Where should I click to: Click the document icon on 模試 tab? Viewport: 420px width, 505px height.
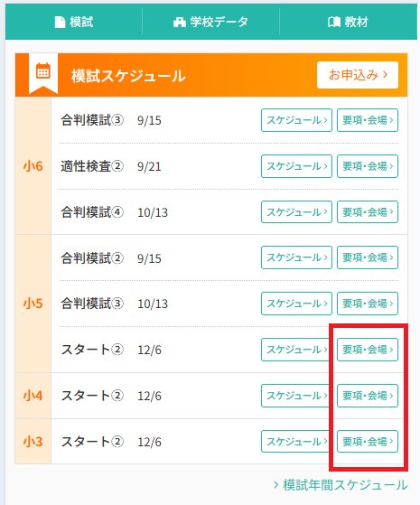[x=60, y=23]
